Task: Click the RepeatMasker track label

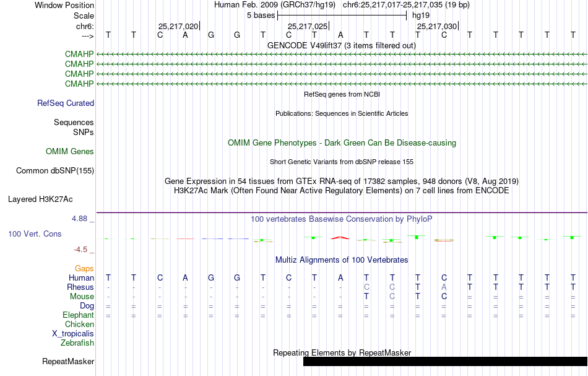Action: click(x=68, y=362)
